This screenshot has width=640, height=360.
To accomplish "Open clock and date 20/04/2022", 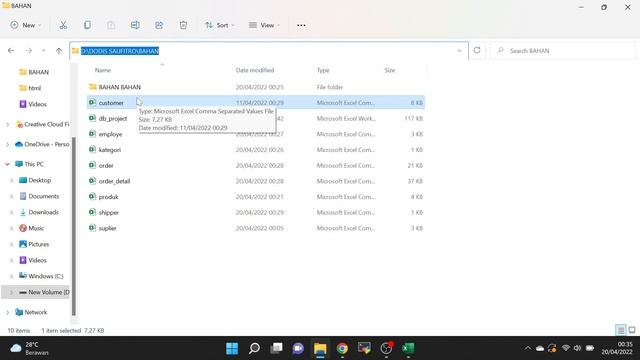I will 617,348.
